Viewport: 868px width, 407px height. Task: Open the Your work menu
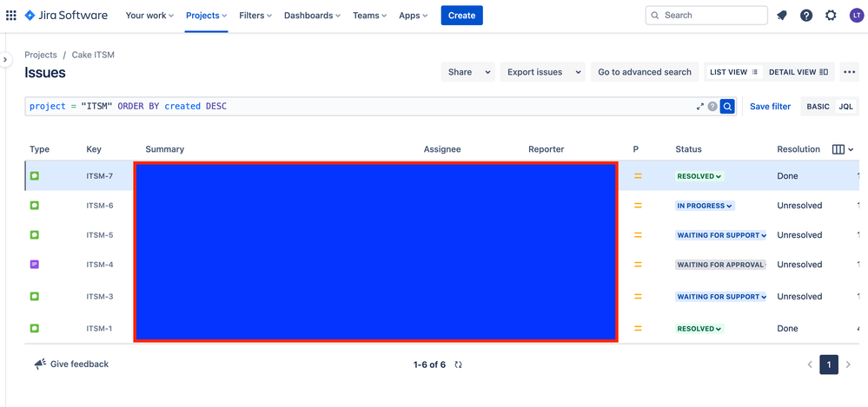(149, 16)
